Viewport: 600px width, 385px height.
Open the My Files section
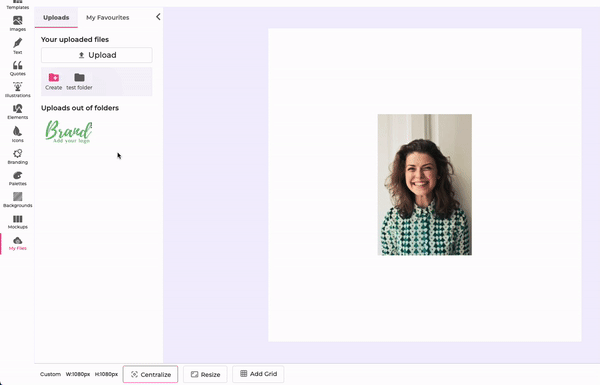coord(18,243)
